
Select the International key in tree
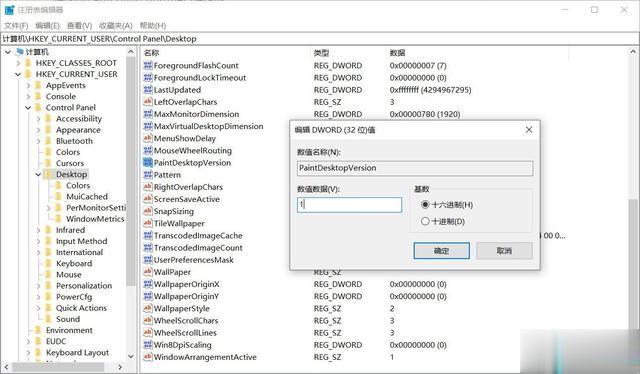coord(79,252)
